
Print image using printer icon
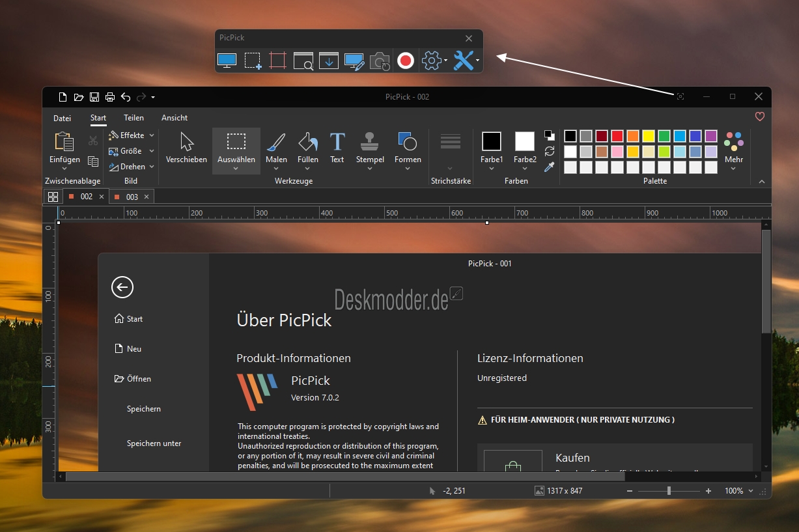click(110, 97)
